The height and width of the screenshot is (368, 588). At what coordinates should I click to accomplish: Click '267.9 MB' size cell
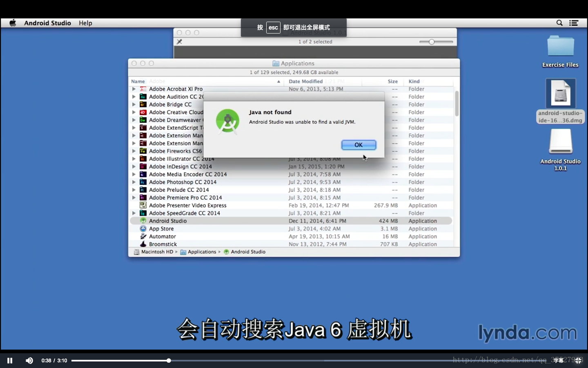coord(386,205)
